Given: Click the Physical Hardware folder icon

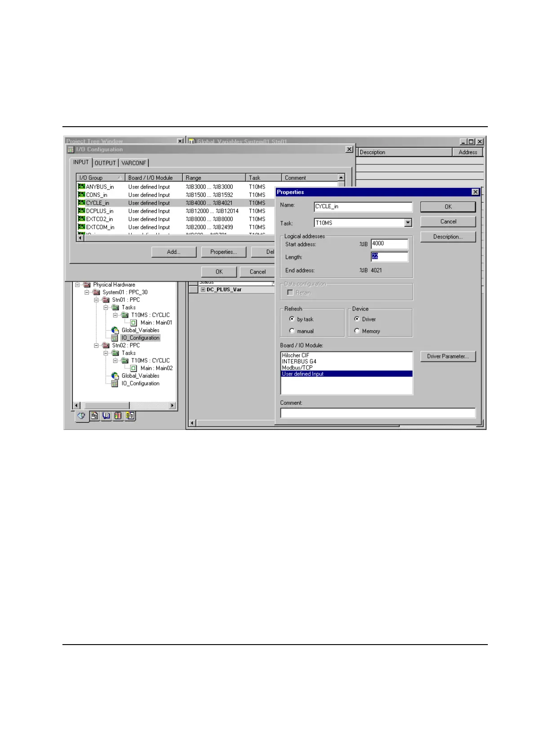Looking at the screenshot, I should coord(87,284).
